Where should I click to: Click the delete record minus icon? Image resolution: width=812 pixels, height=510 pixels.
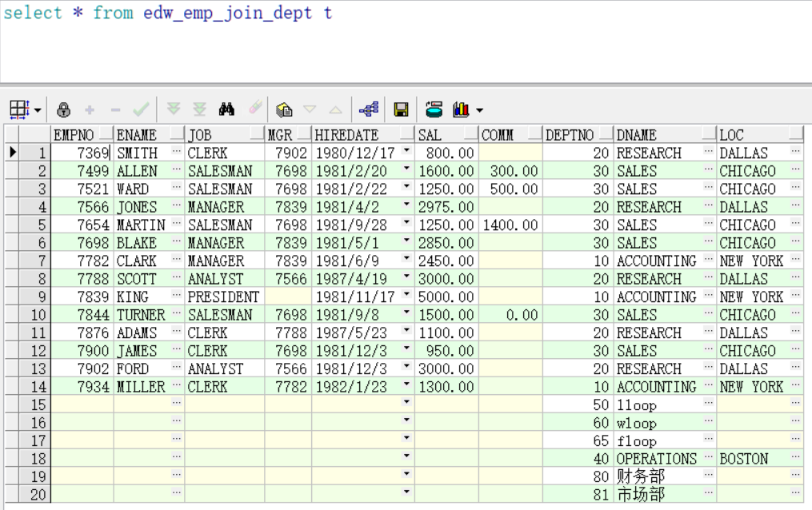(115, 110)
